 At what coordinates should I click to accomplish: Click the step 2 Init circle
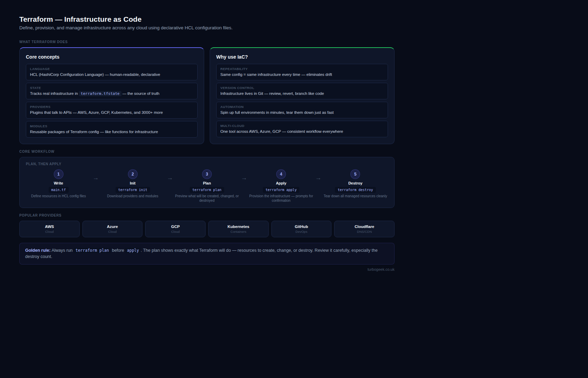click(132, 174)
